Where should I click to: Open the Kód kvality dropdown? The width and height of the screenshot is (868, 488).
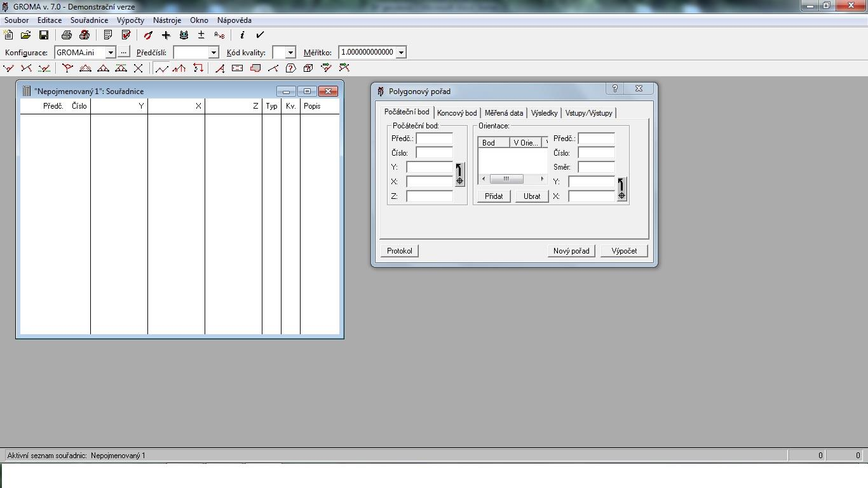pyautogui.click(x=290, y=52)
